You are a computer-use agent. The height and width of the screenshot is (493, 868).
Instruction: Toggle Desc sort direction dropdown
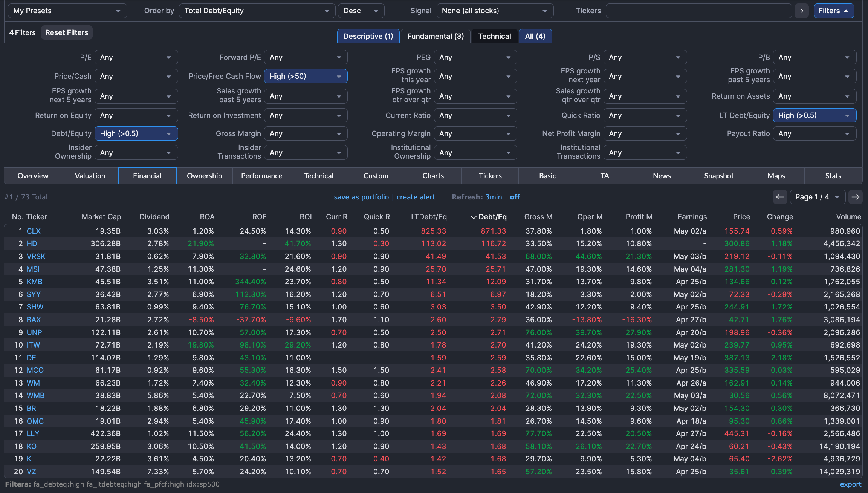pos(361,11)
